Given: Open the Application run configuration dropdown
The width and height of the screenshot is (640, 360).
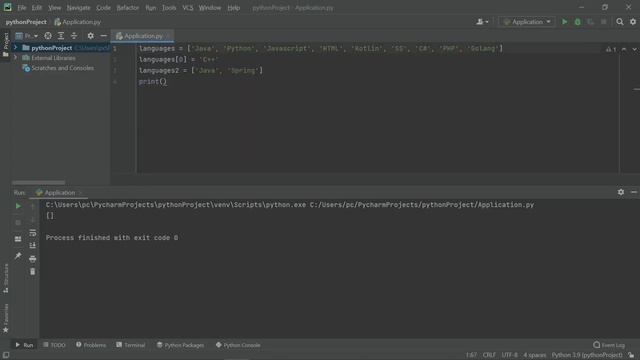Looking at the screenshot, I should tap(527, 22).
